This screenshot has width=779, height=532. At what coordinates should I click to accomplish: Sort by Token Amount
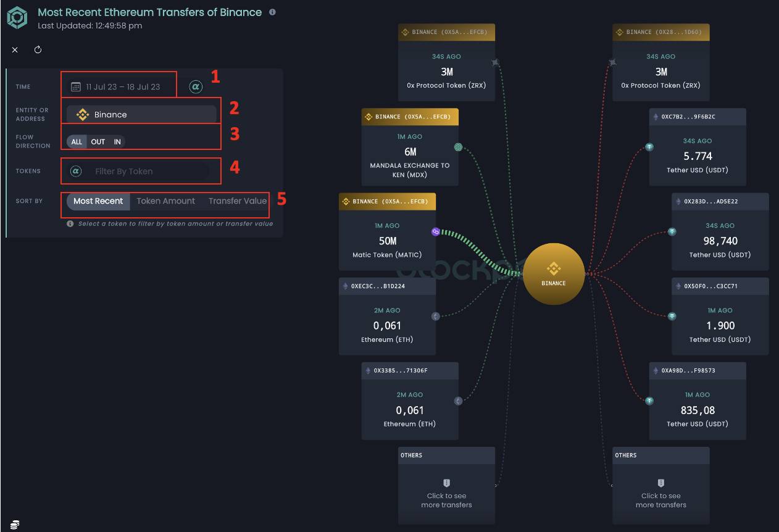[x=165, y=201]
